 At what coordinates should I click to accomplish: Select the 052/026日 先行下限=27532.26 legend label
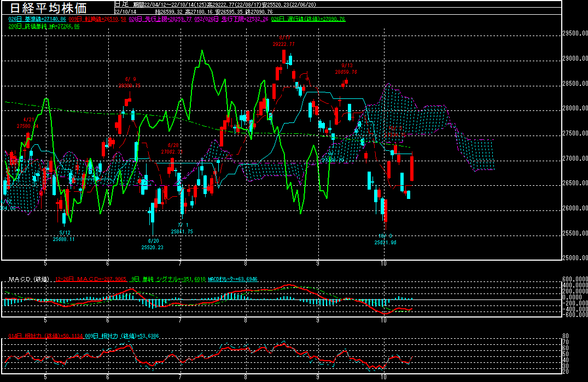pos(231,19)
